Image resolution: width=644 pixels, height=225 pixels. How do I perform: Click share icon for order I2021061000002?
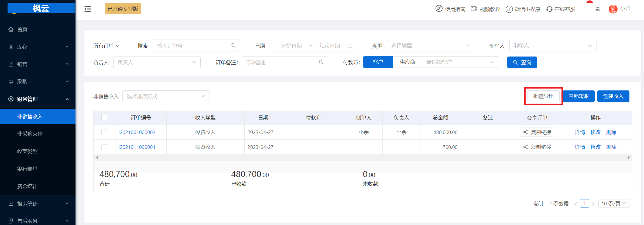pos(525,132)
